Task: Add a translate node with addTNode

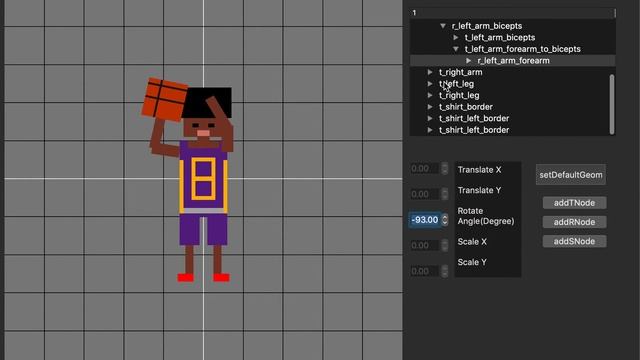Action: (574, 203)
